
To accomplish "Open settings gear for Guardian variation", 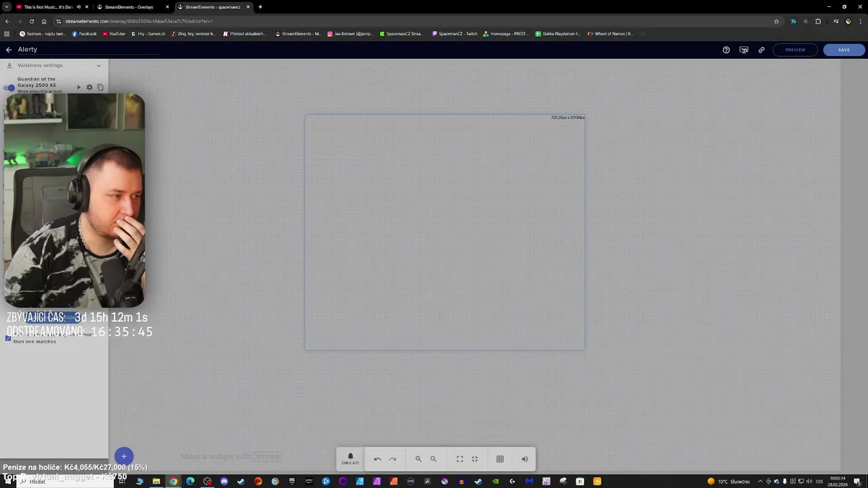I will 89,87.
